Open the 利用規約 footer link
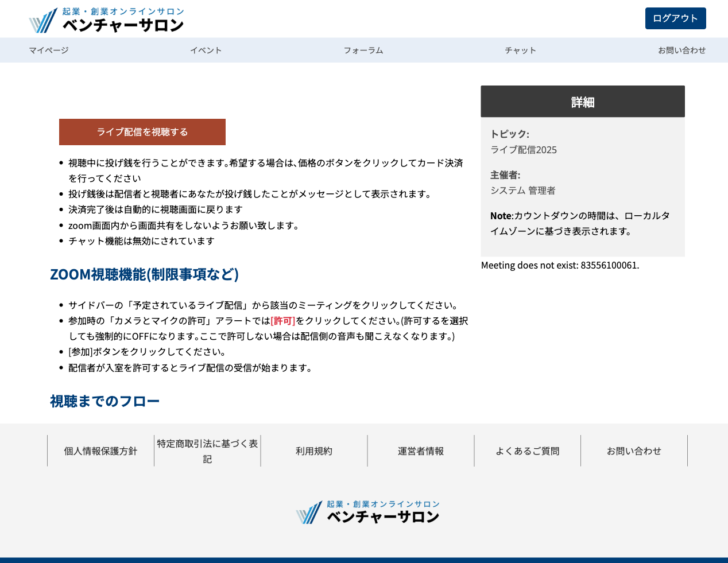This screenshot has height=563, width=728. [x=313, y=451]
